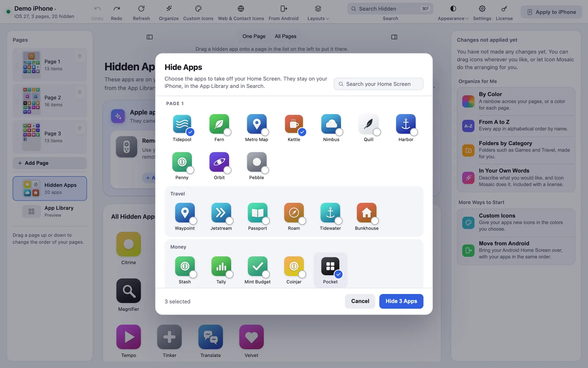Select the Tally chart app icon
Image resolution: width=588 pixels, height=368 pixels.
[221, 266]
